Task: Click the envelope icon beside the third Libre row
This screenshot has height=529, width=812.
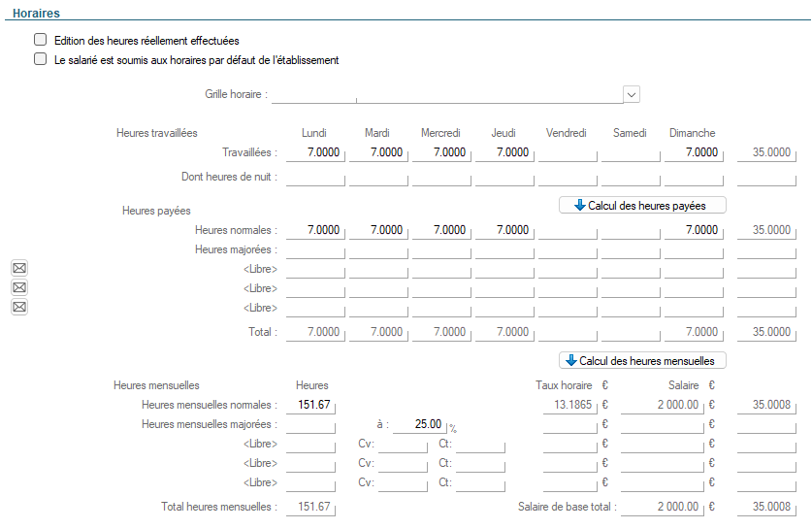Action: pyautogui.click(x=19, y=308)
